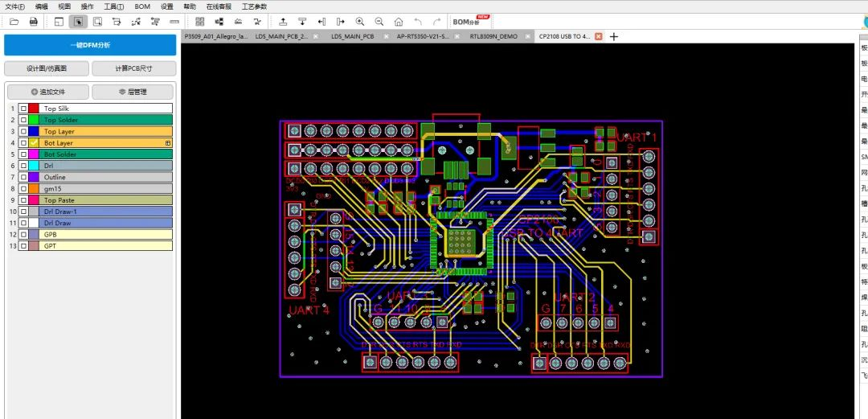Select the arrow pointer tool
The image size is (868, 419).
tap(78, 22)
